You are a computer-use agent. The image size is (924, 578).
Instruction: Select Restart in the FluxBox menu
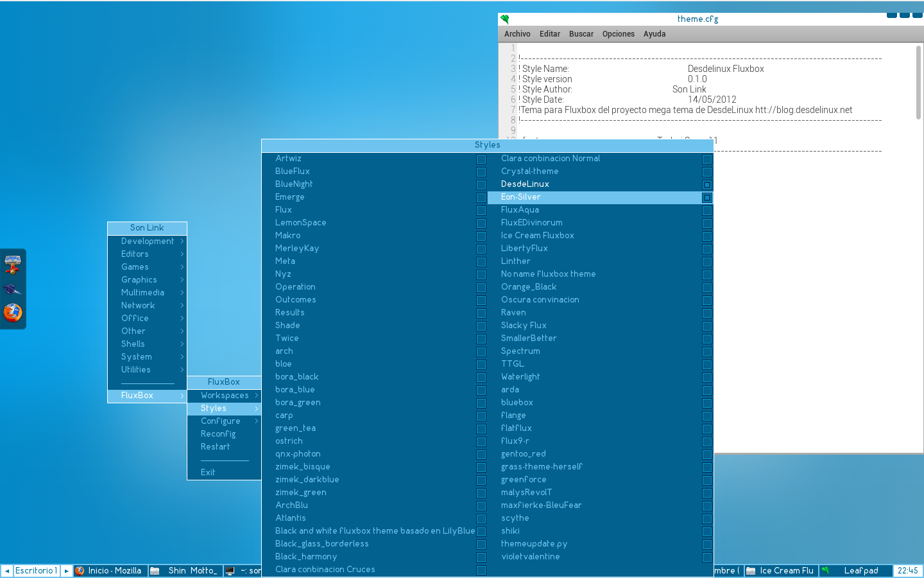pos(224,447)
